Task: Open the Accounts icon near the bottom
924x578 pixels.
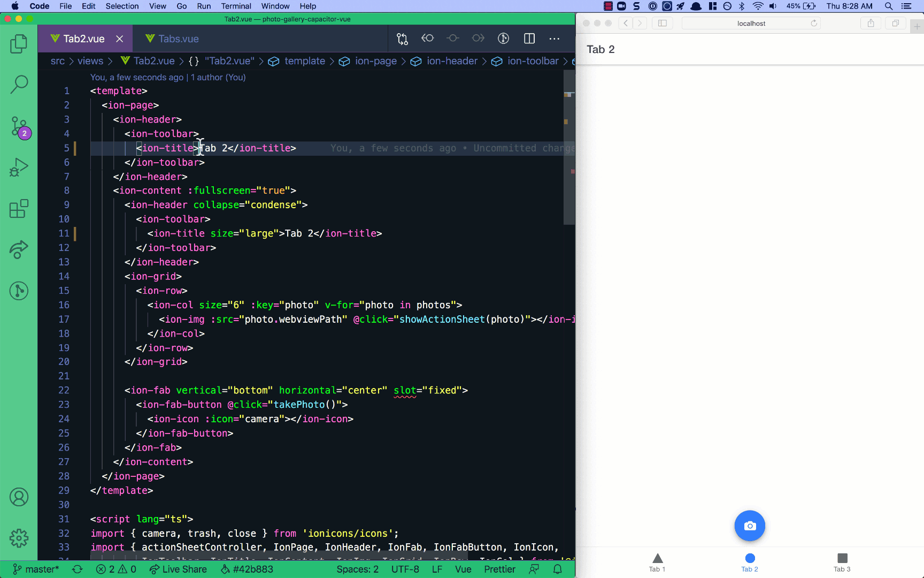Action: 19,497
